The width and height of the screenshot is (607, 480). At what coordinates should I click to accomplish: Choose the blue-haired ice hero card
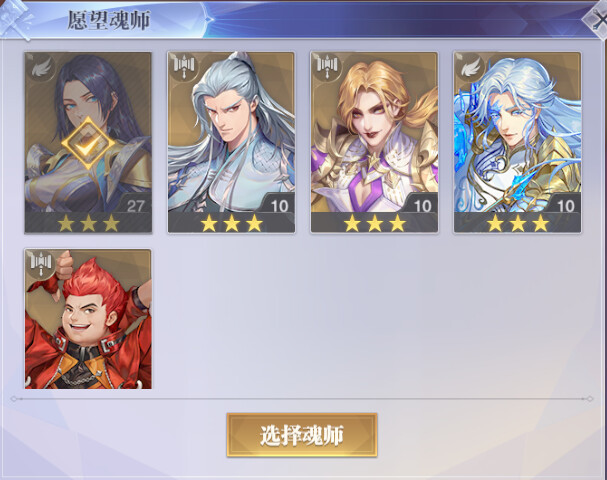pyautogui.click(x=518, y=142)
